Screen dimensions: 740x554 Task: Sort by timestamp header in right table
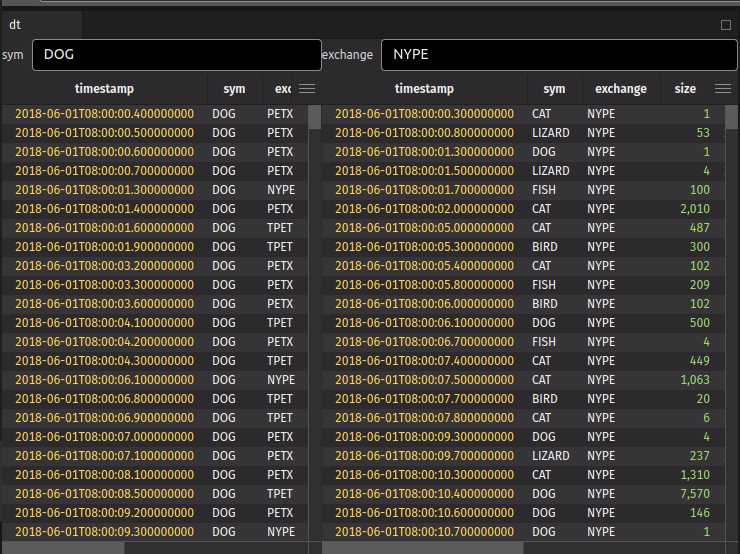(x=424, y=89)
